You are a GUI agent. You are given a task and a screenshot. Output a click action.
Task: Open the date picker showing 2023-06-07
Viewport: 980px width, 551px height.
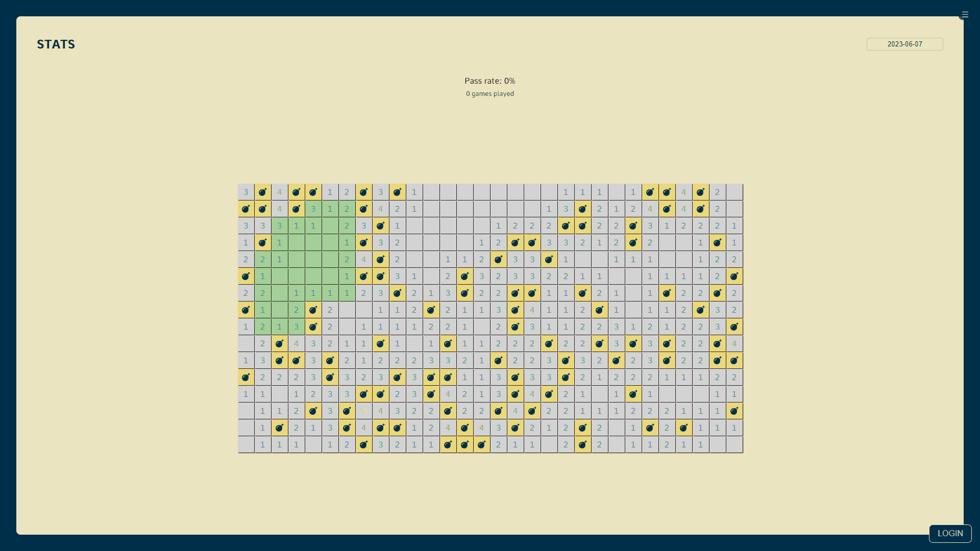point(904,44)
